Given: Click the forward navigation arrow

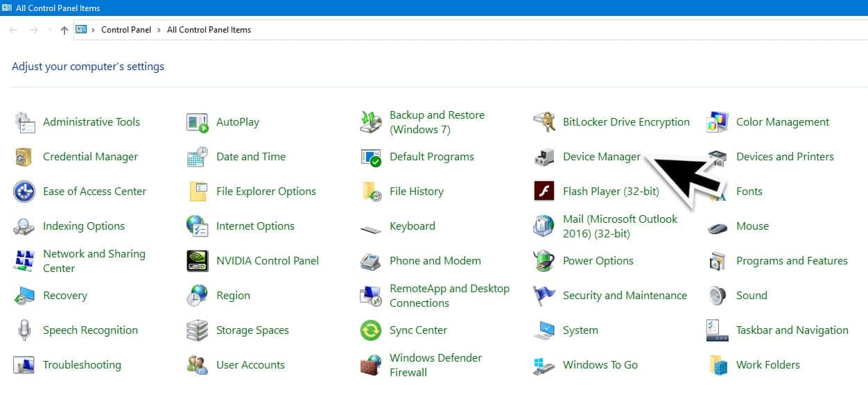Looking at the screenshot, I should pos(33,30).
